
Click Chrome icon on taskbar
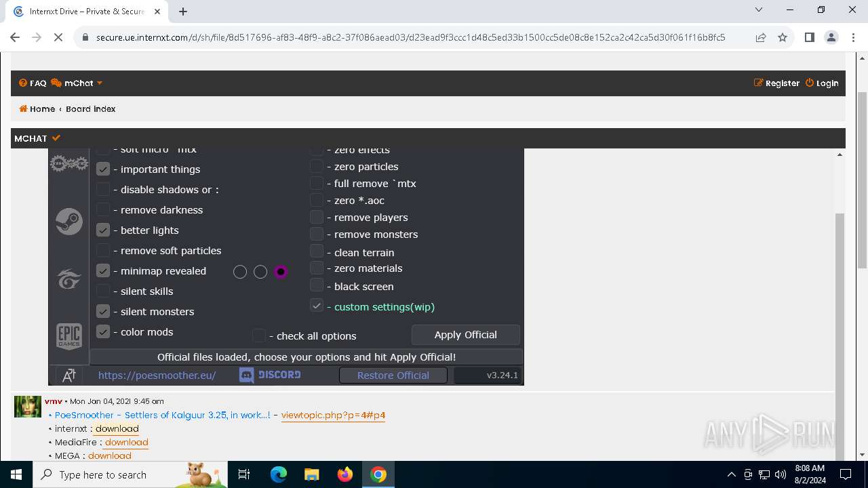tap(378, 474)
